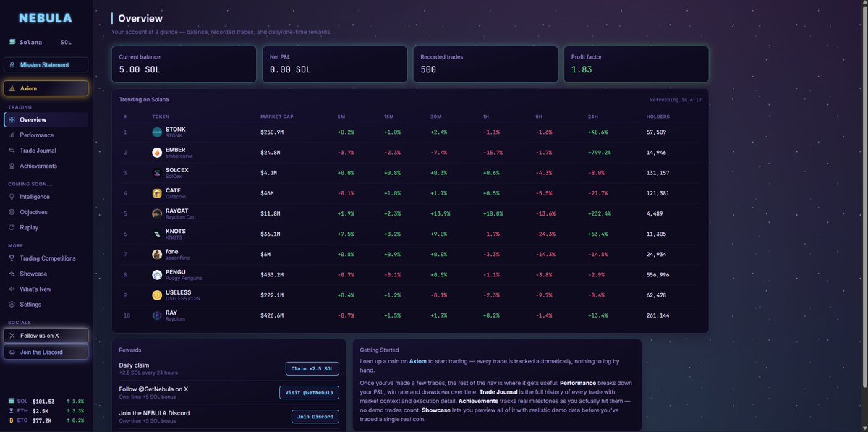The height and width of the screenshot is (432, 868).
Task: Click Join the Discord sidebar button
Action: click(x=46, y=352)
